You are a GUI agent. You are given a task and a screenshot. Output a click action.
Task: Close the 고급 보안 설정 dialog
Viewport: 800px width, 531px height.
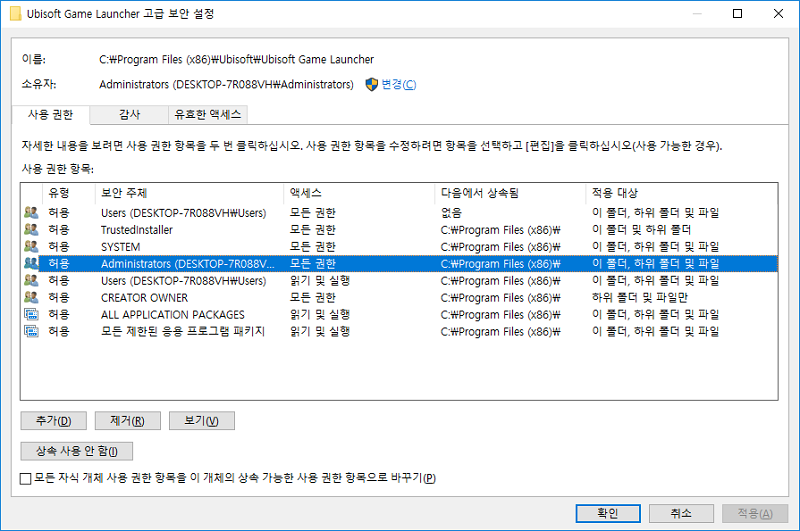(778, 14)
